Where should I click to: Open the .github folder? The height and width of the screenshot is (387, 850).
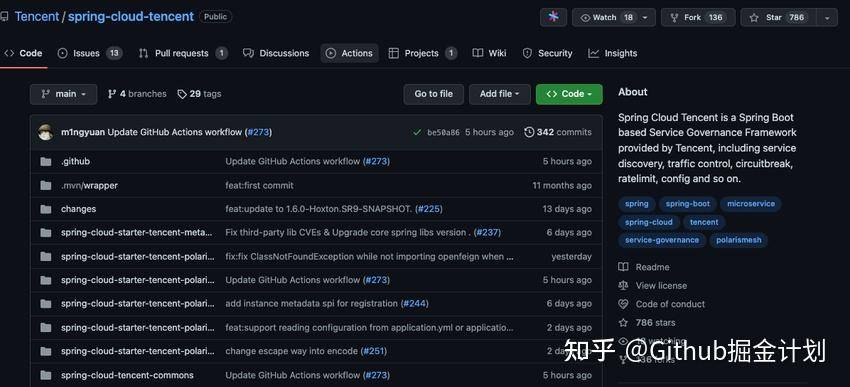(75, 162)
